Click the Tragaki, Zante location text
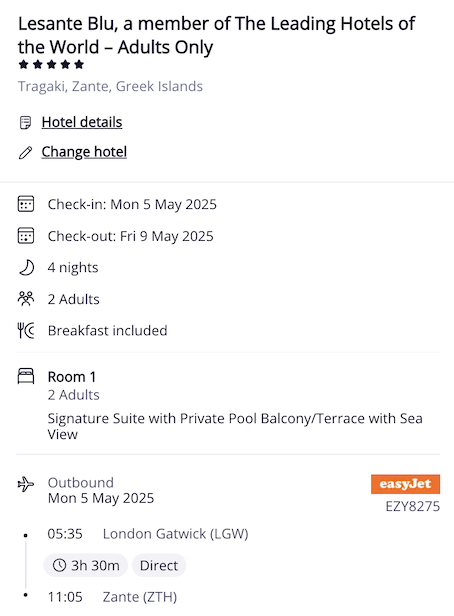The width and height of the screenshot is (454, 616). tap(110, 86)
